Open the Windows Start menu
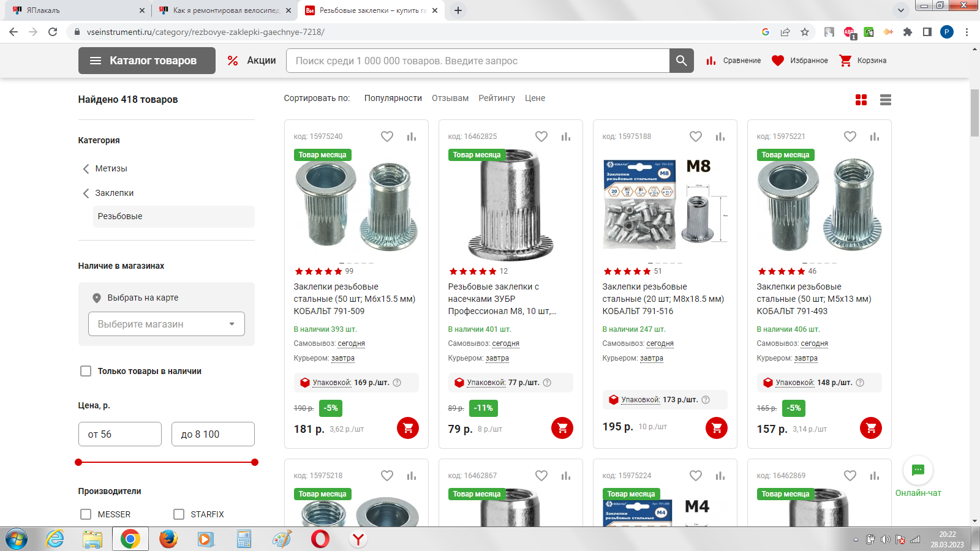The height and width of the screenshot is (551, 980). point(16,539)
